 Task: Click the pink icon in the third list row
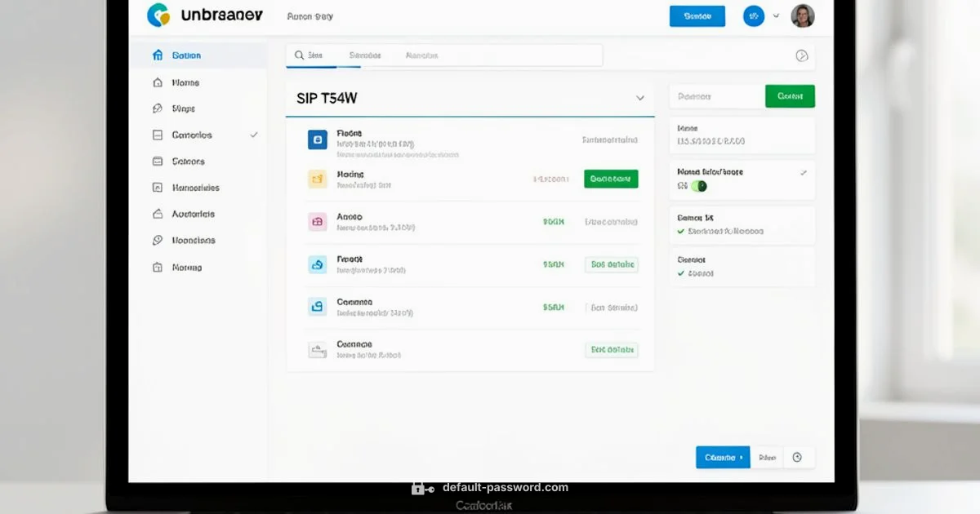[317, 221]
